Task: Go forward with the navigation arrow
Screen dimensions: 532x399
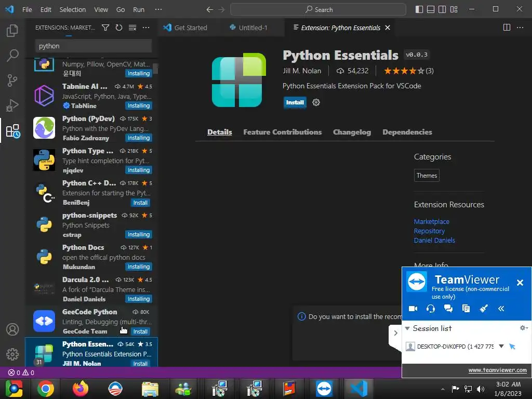Action: [x=221, y=9]
